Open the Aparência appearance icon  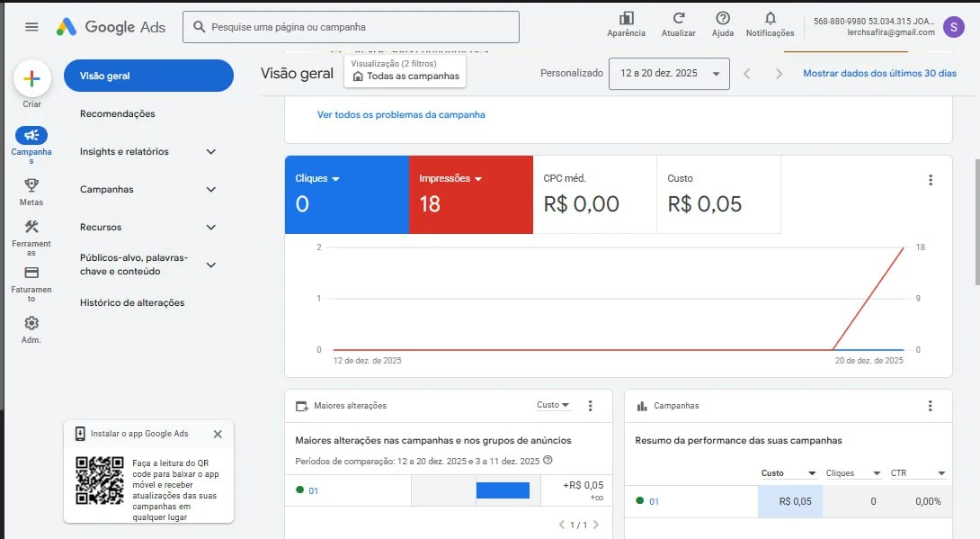pyautogui.click(x=626, y=19)
